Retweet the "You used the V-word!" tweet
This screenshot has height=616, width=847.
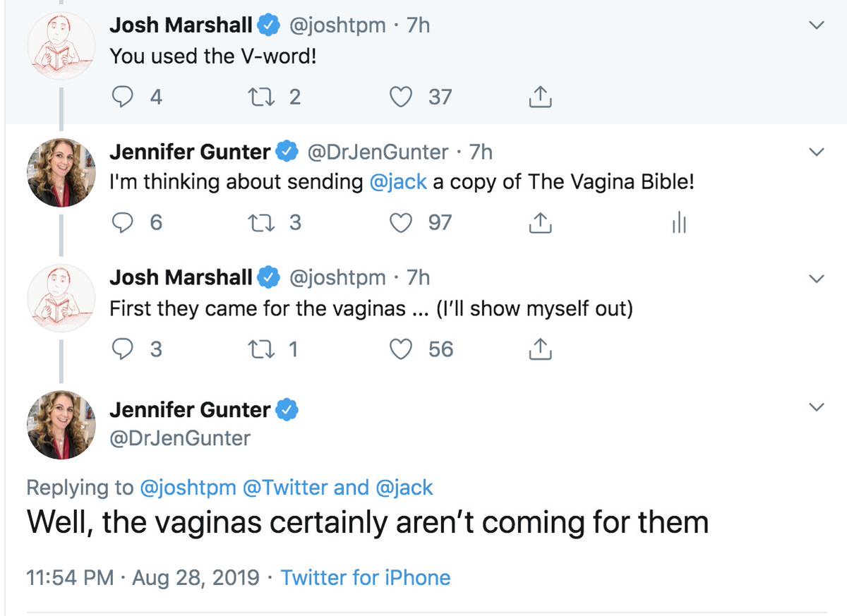click(x=263, y=97)
